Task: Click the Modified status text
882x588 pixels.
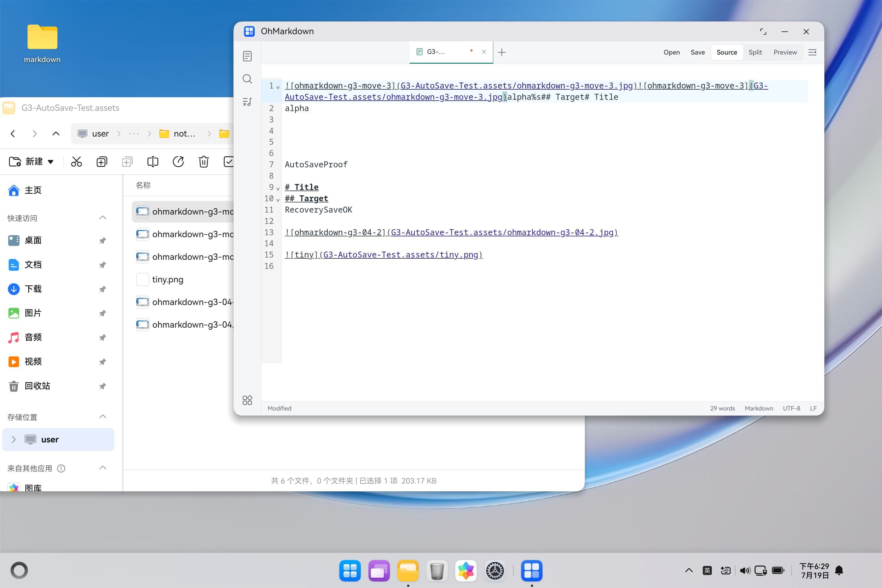Action: pyautogui.click(x=279, y=408)
